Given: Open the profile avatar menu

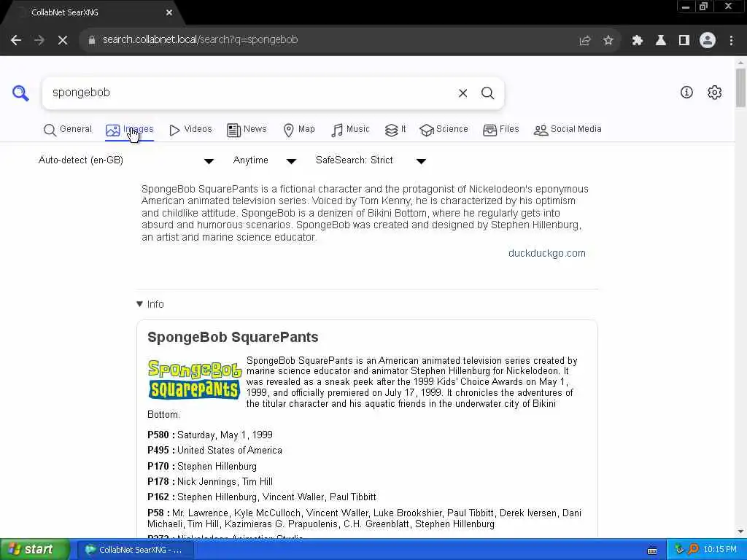Looking at the screenshot, I should click(x=708, y=40).
